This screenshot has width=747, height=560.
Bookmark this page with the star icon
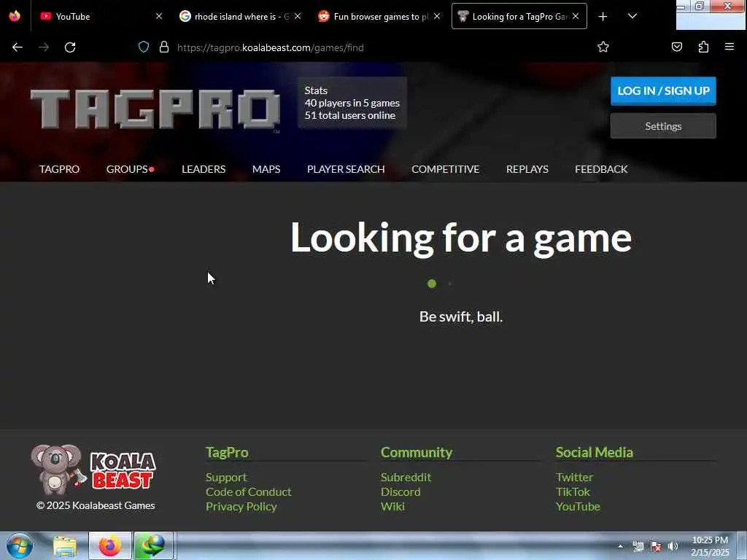coord(603,47)
